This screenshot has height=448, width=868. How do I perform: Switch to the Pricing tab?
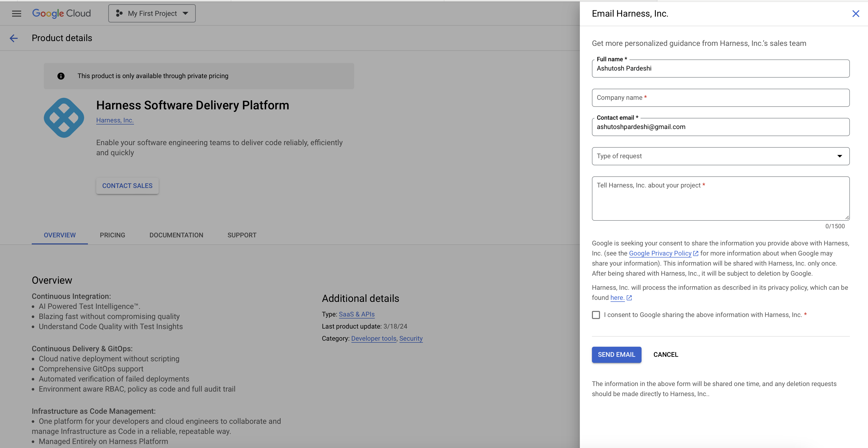[x=112, y=235]
